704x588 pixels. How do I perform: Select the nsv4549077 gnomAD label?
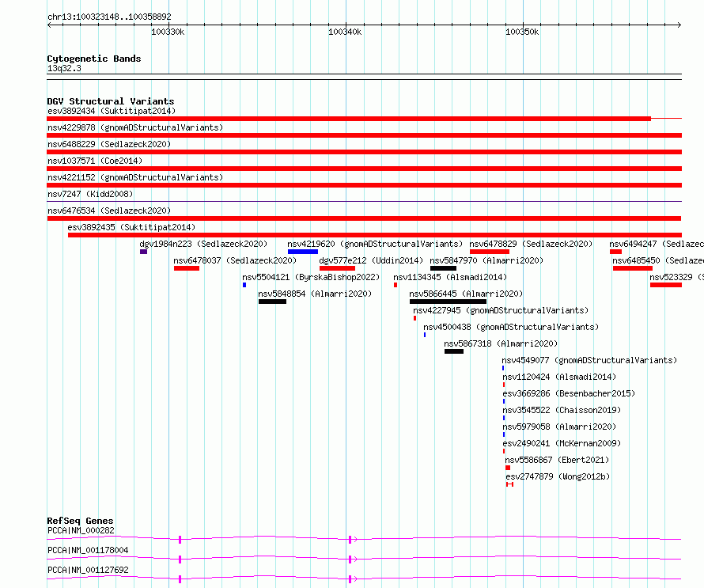[589, 360]
